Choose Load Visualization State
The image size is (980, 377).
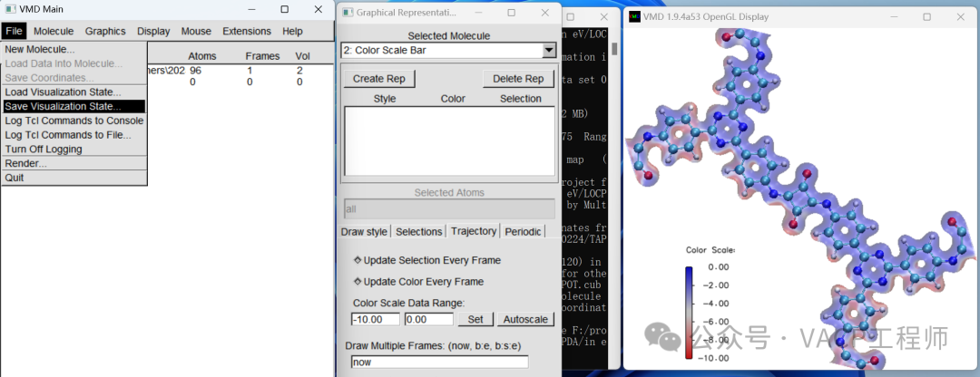74,92
